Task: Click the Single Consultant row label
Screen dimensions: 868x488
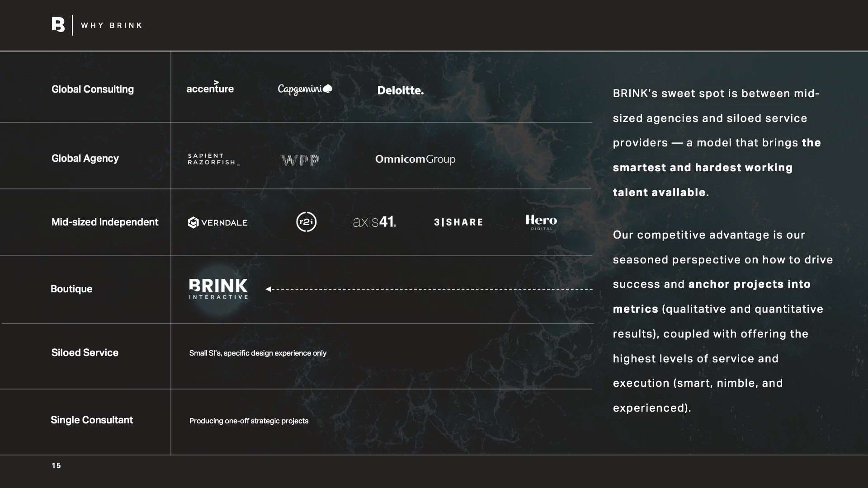Action: click(92, 420)
